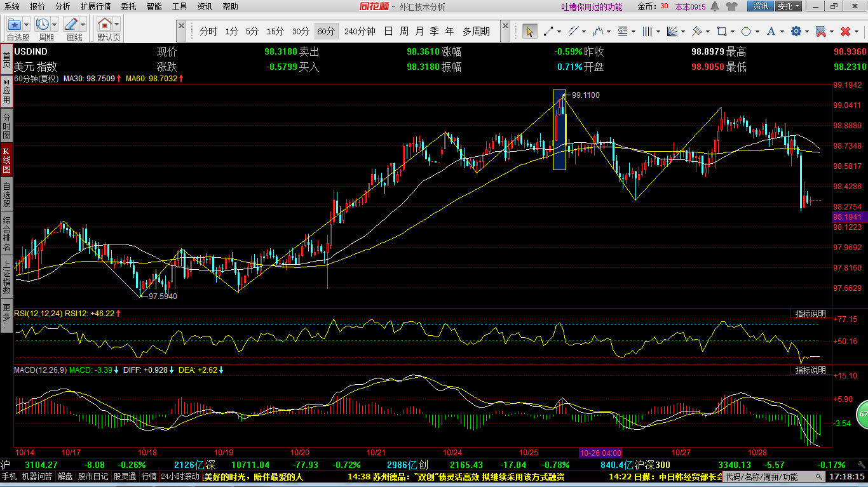868x487 pixels.
Task: Choose the straight line segment drawing tool
Action: coord(548,31)
